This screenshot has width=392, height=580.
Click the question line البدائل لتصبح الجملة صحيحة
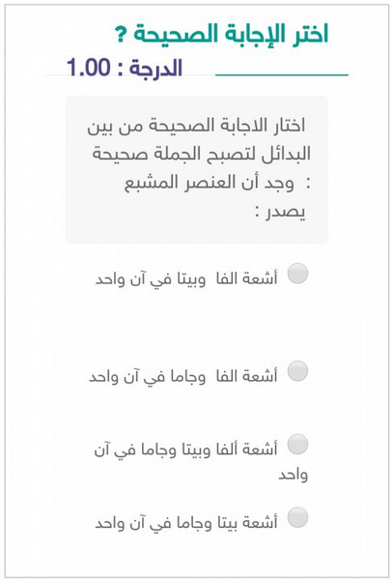202,155
